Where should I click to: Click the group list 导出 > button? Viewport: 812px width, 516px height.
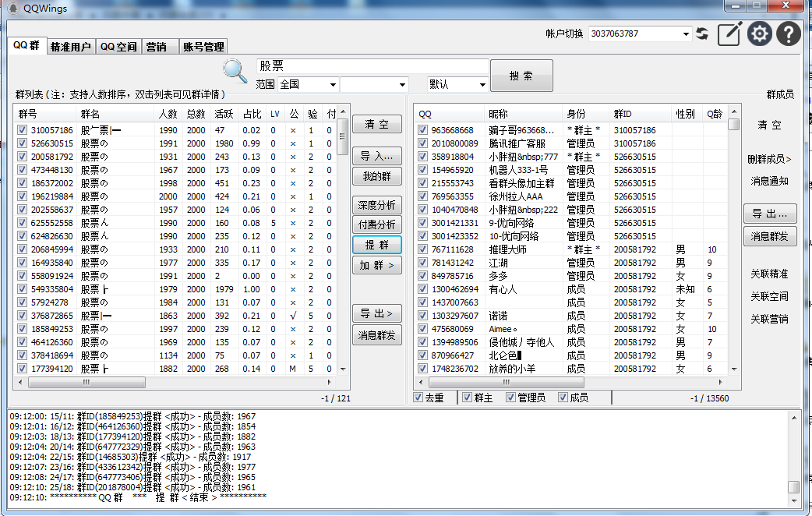coord(376,313)
